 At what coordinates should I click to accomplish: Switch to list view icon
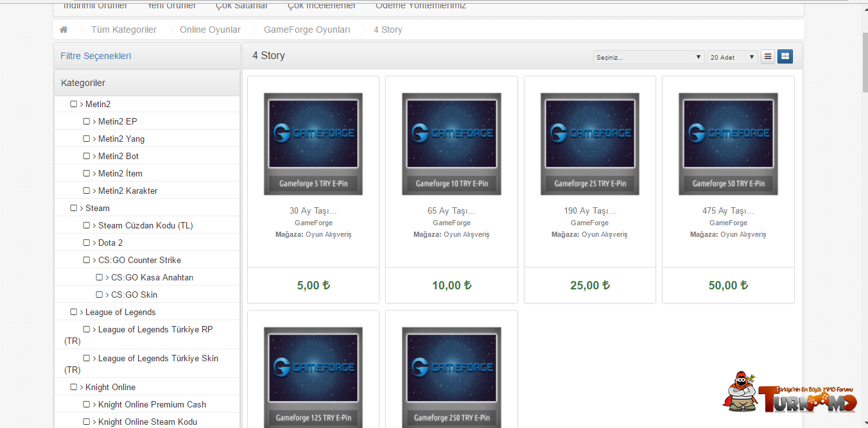click(768, 56)
